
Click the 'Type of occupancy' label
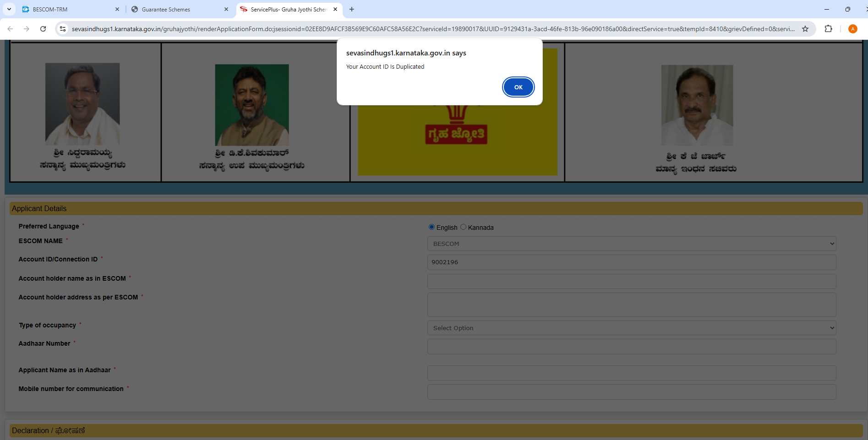(48, 325)
